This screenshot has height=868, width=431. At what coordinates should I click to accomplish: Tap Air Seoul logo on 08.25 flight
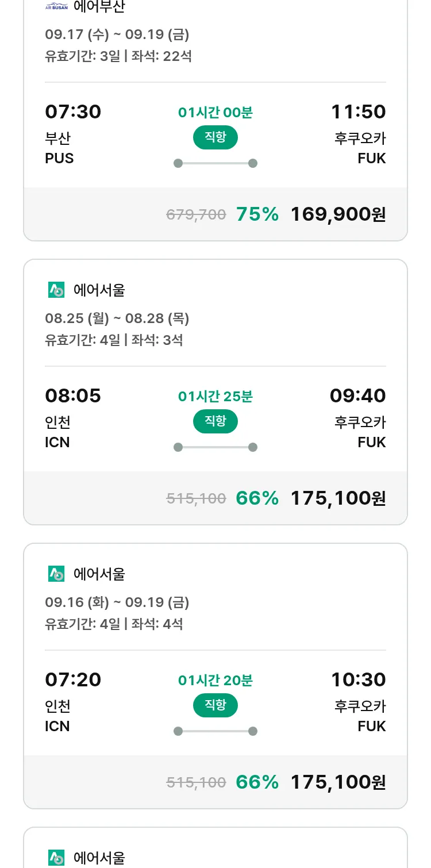56,290
